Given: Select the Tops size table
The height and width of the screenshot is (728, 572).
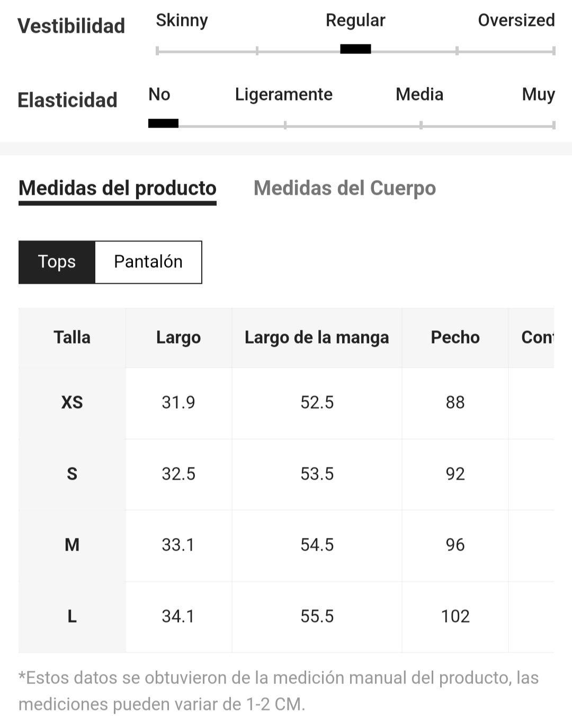Looking at the screenshot, I should point(57,262).
